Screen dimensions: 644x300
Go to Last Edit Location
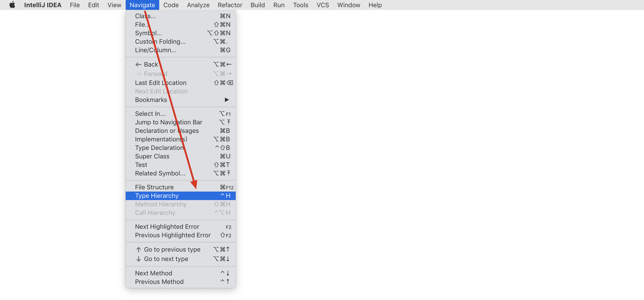(x=161, y=82)
